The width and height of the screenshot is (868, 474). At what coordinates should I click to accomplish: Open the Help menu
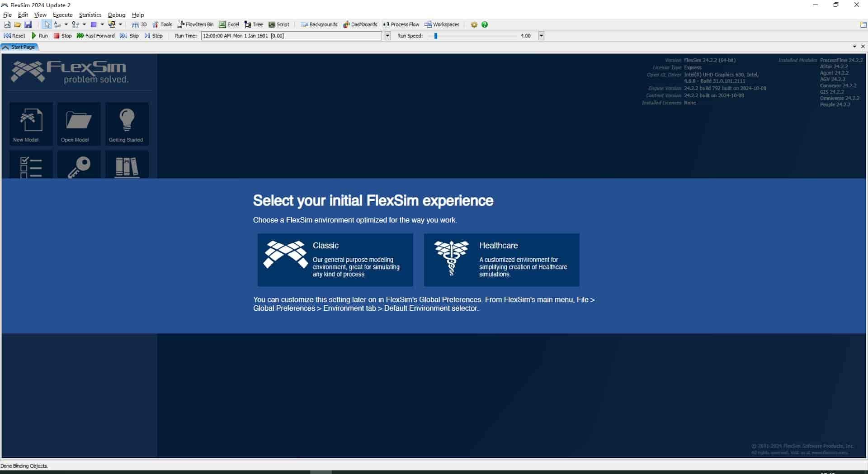(x=138, y=14)
